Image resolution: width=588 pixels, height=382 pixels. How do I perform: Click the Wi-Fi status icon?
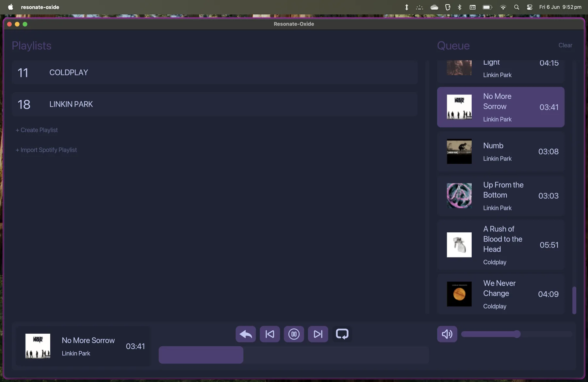[x=503, y=7]
